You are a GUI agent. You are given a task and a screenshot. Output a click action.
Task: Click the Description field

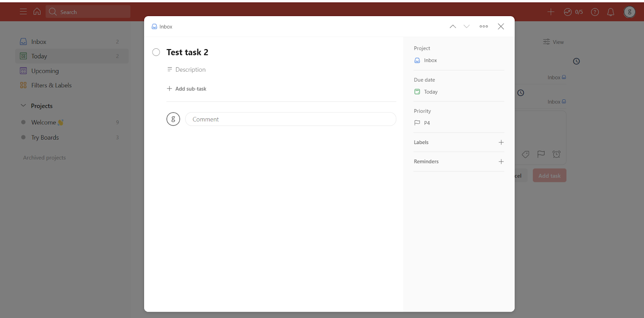coord(186,70)
